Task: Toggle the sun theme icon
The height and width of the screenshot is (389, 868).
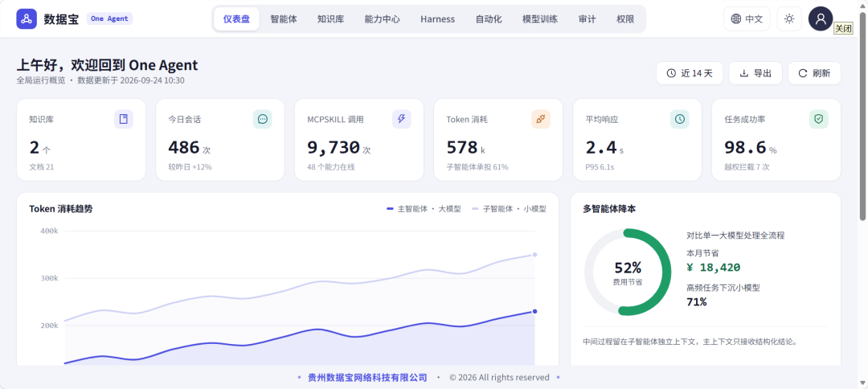Action: [x=789, y=18]
